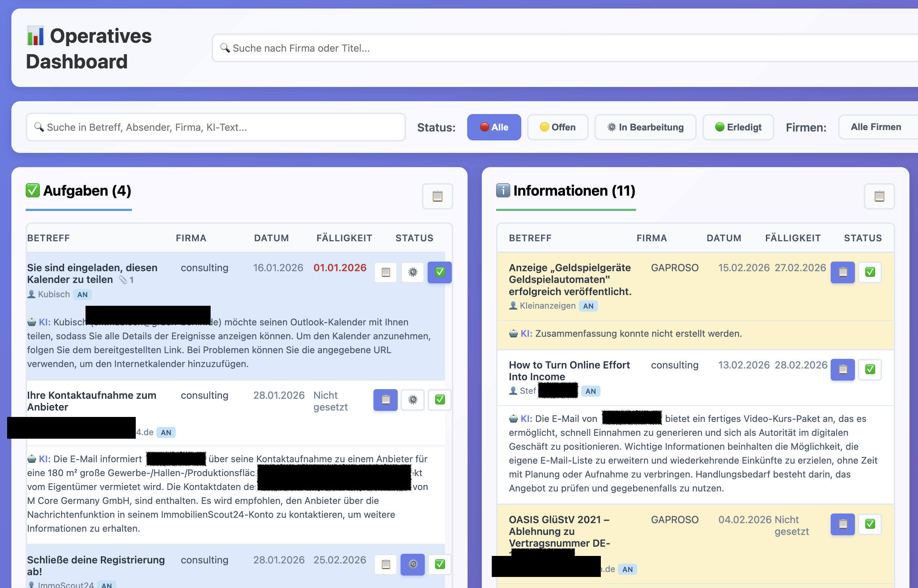This screenshot has height=588, width=918.
Task: Click due date 27.02.2026 in Informationen
Action: pos(800,268)
